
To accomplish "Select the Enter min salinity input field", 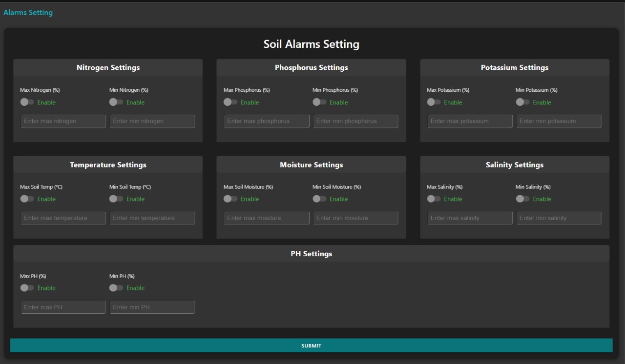I will click(559, 218).
